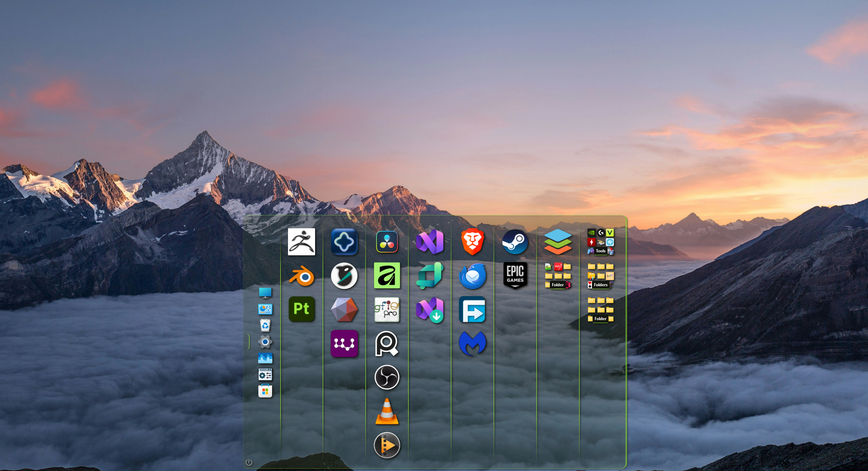Start OBS Studio
This screenshot has width=868, height=471.
pos(387,377)
